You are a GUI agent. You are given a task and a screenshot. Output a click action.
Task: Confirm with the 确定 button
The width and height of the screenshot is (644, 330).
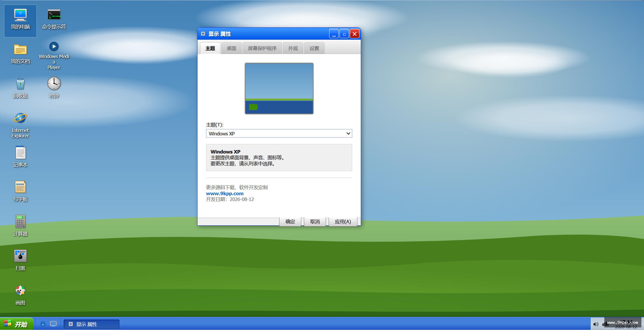(x=290, y=222)
